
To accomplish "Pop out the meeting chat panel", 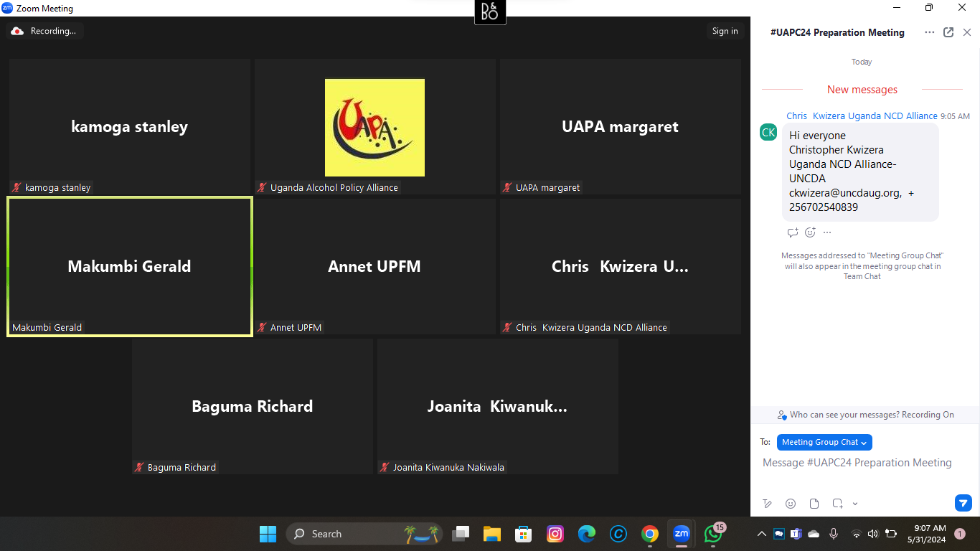I will (948, 32).
